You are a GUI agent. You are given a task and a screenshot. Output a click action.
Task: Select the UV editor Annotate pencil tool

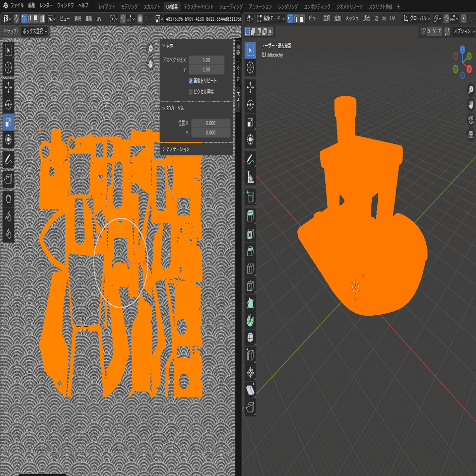pos(8,159)
